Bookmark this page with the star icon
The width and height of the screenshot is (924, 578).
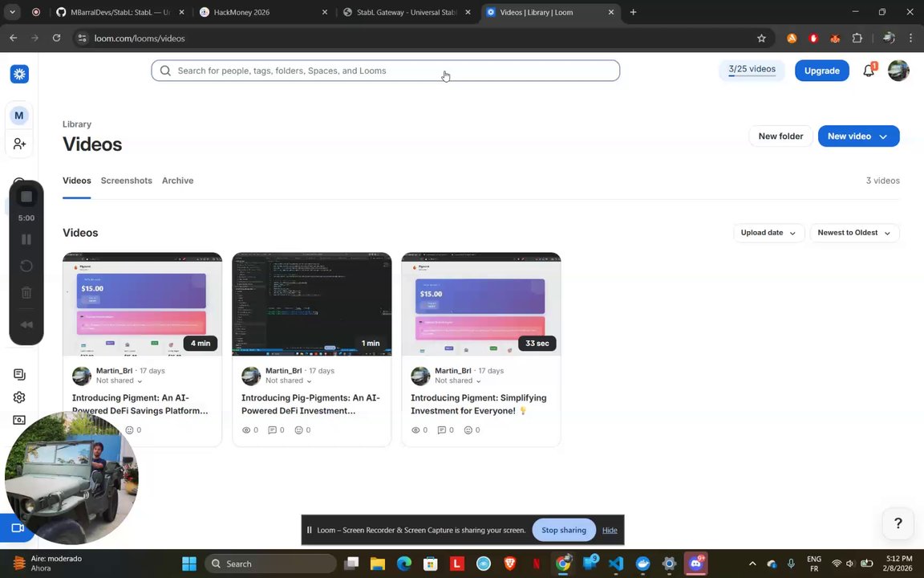coord(761,39)
